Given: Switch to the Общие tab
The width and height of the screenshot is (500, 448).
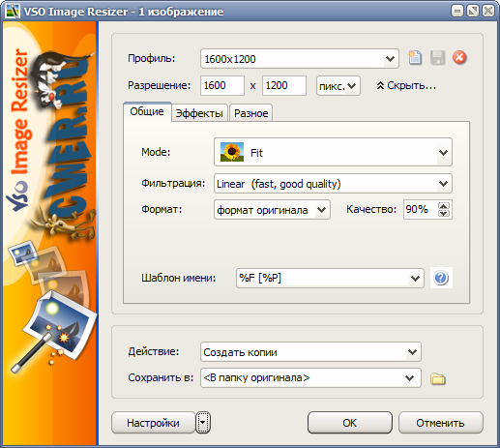Looking at the screenshot, I should pyautogui.click(x=147, y=111).
